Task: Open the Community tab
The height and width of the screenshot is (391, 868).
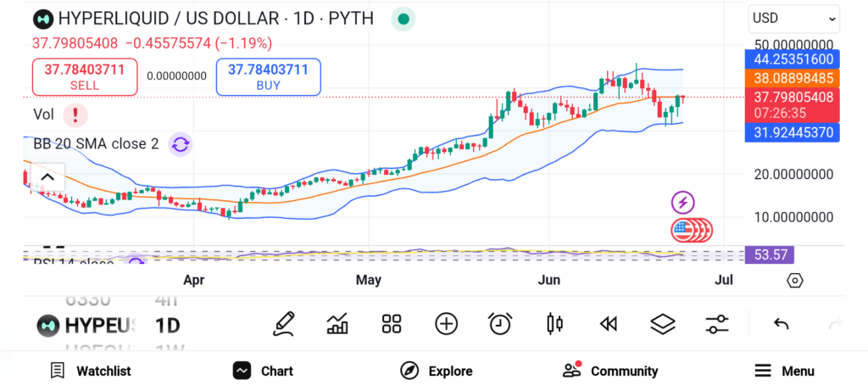Action: [x=610, y=371]
